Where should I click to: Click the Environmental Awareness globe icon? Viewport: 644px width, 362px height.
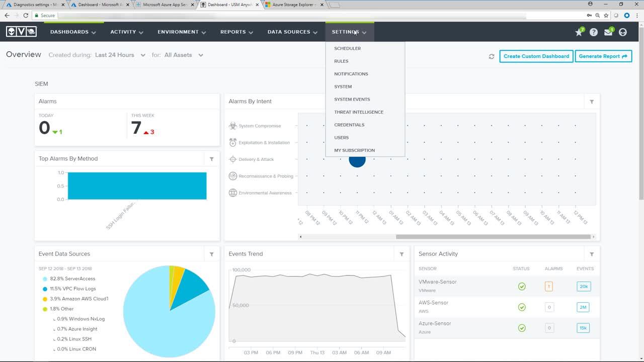[233, 193]
